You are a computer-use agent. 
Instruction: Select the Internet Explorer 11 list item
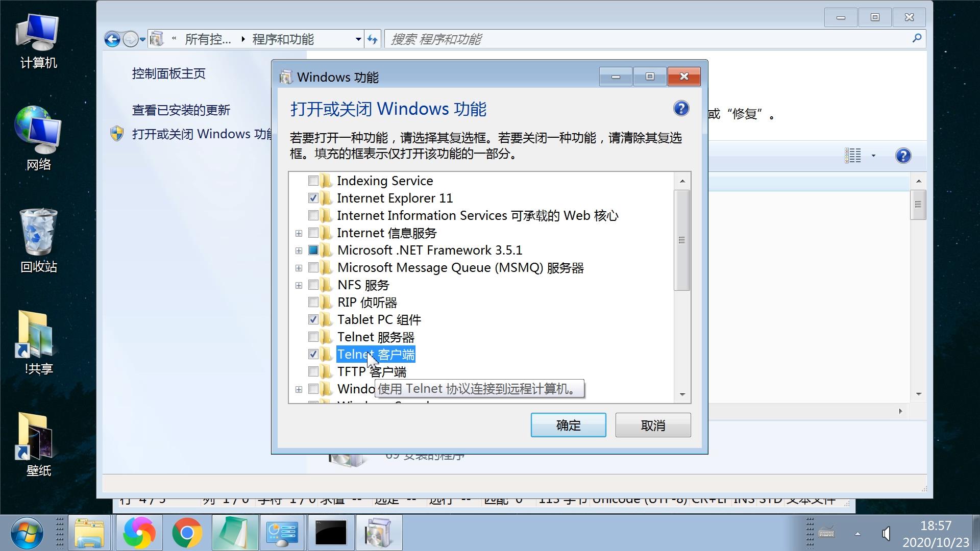[x=395, y=198]
